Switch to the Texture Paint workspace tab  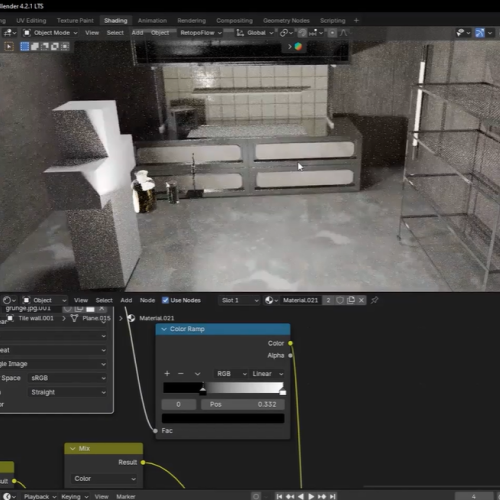click(x=75, y=21)
